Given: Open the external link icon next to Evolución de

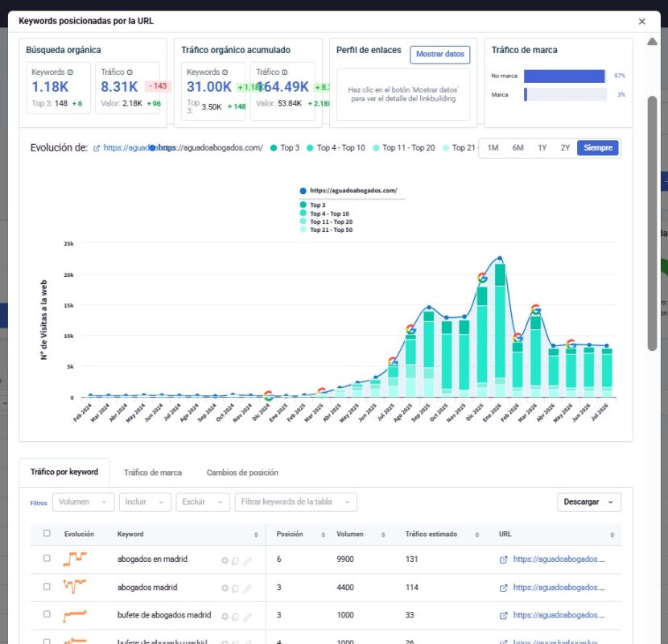Looking at the screenshot, I should (97, 148).
